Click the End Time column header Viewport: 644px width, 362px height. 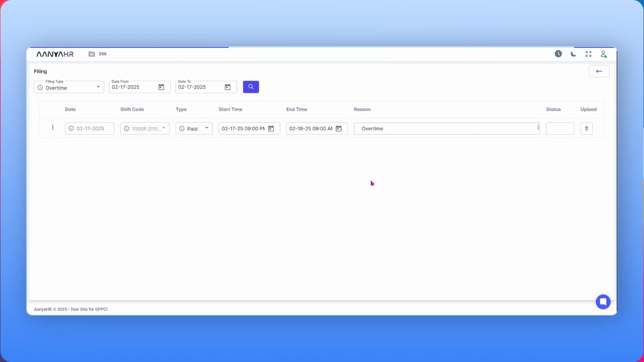(296, 109)
